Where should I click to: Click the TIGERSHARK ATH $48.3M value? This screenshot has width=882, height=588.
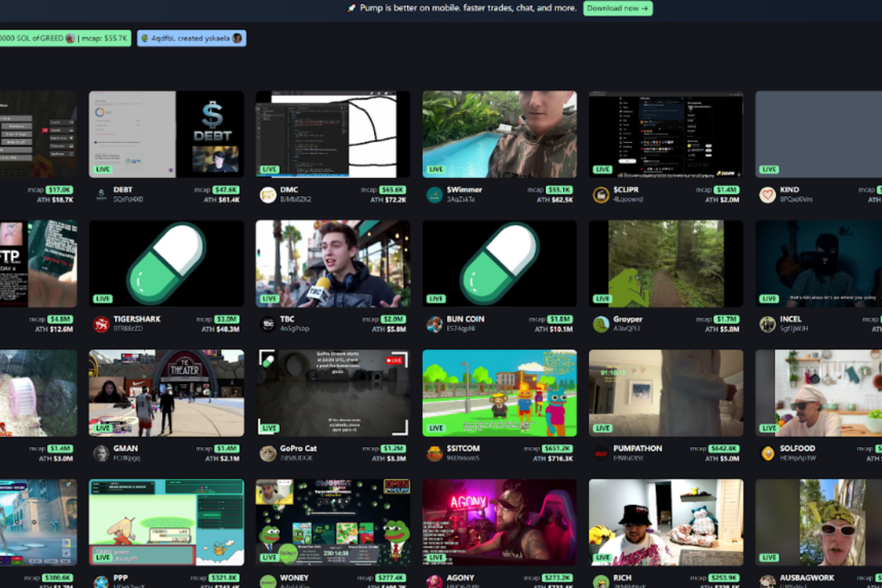point(220,329)
